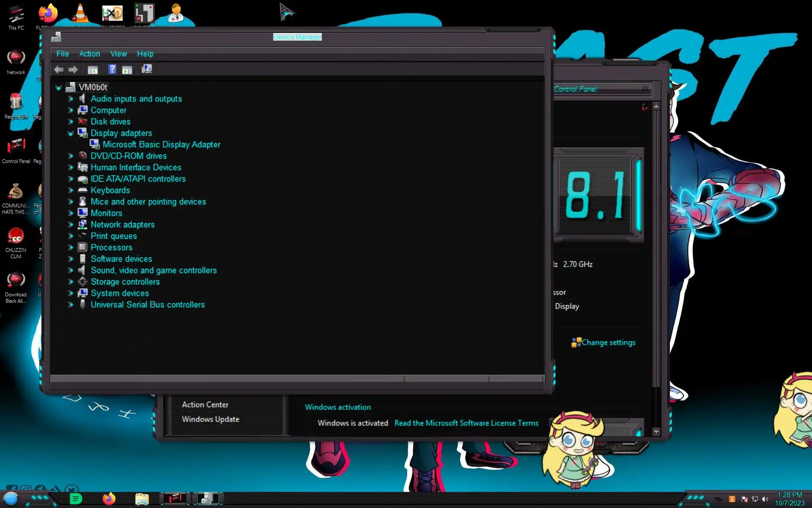Click the Windows Update link

pyautogui.click(x=210, y=419)
